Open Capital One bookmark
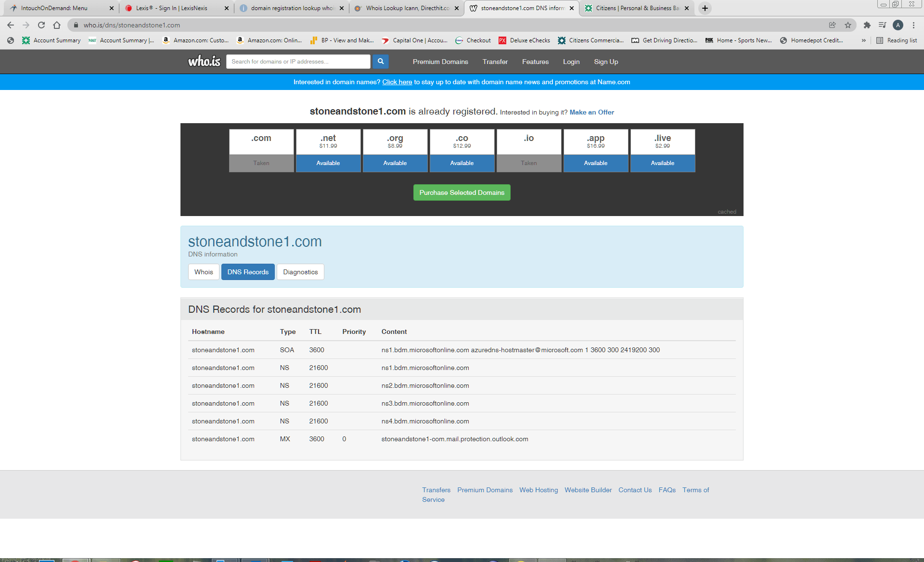 pos(414,40)
